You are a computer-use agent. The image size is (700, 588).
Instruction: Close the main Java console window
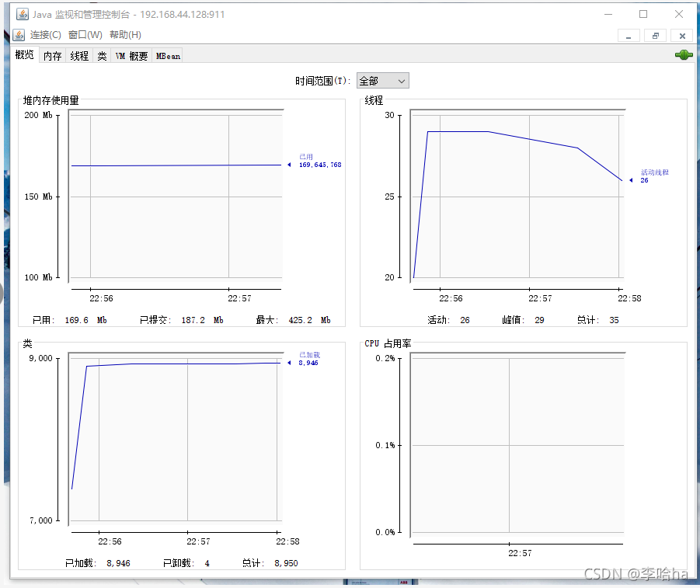679,14
